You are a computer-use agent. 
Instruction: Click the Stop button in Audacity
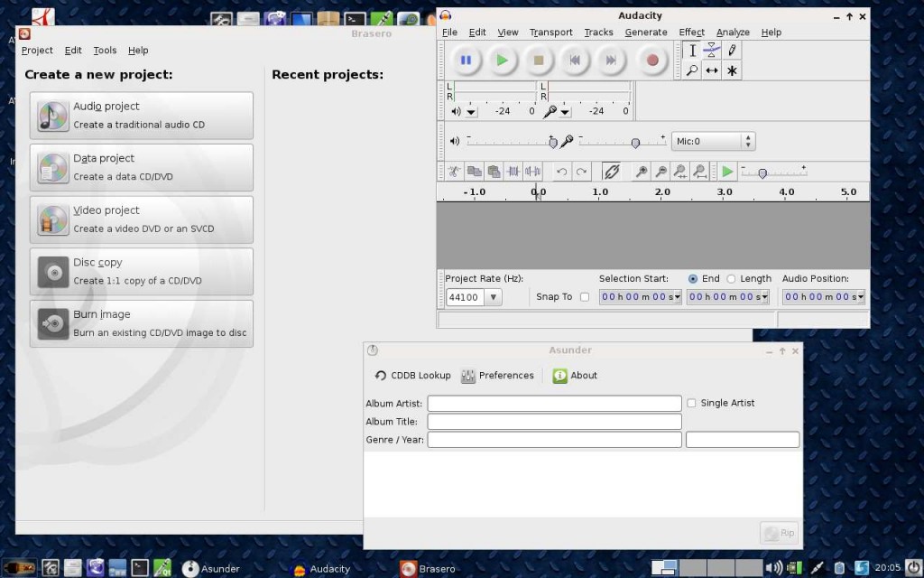coord(539,61)
